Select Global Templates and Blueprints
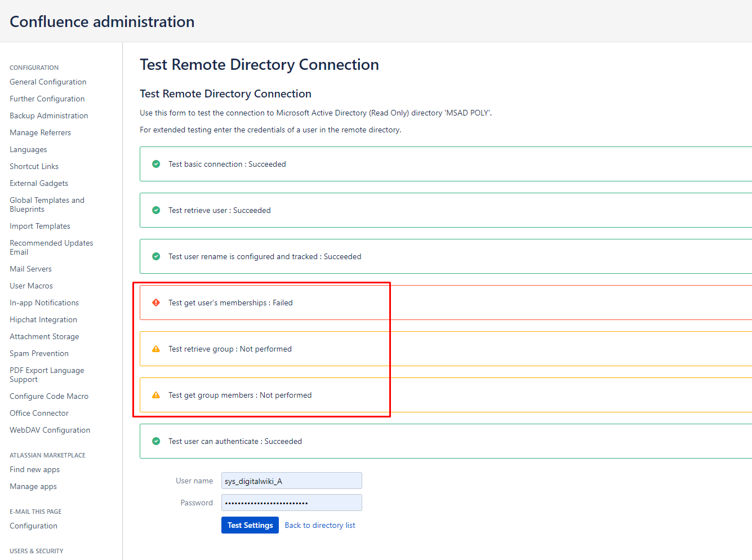 pyautogui.click(x=47, y=205)
